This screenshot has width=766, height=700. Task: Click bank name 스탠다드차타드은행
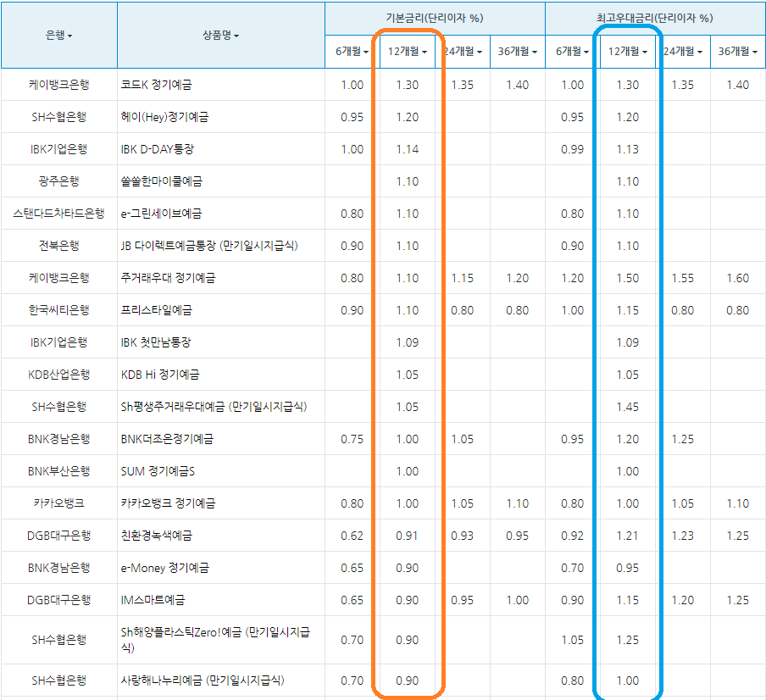click(58, 214)
